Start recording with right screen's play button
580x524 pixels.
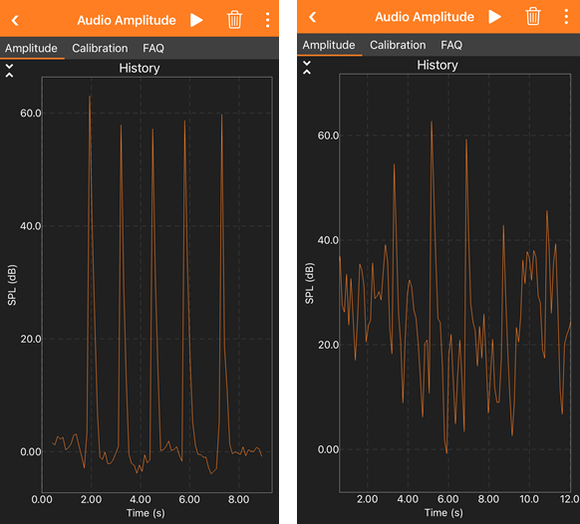coord(495,17)
